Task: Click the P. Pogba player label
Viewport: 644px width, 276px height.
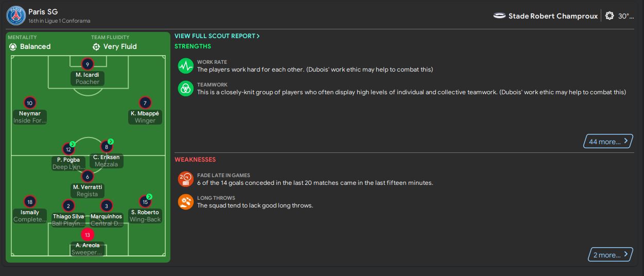Action: (68, 160)
